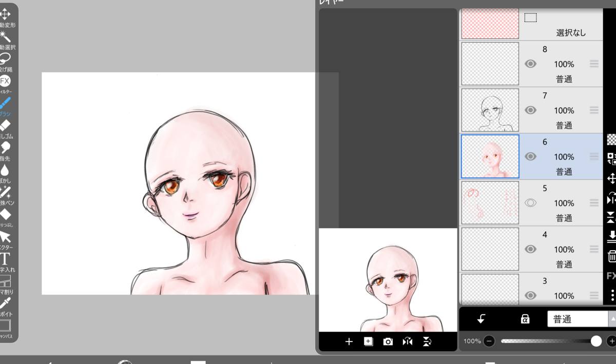The image size is (616, 364).
Task: Toggle clipping with the bent-arrow button
Action: 481,319
